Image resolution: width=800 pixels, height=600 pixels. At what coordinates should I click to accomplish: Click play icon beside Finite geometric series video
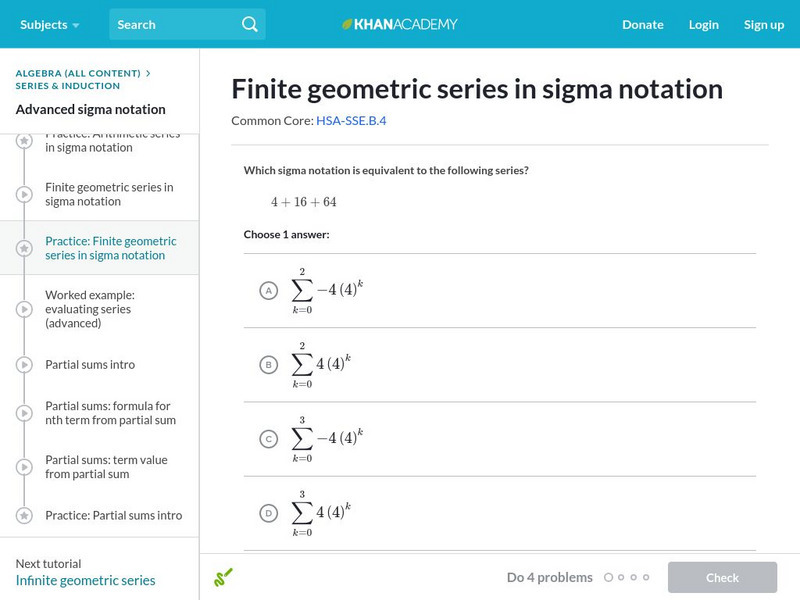pos(24,194)
